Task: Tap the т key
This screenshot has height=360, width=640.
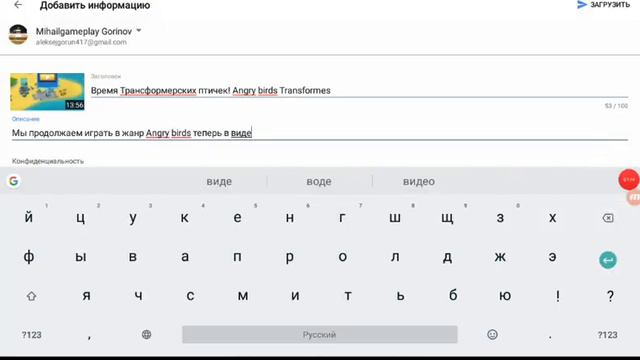Action: tap(348, 296)
